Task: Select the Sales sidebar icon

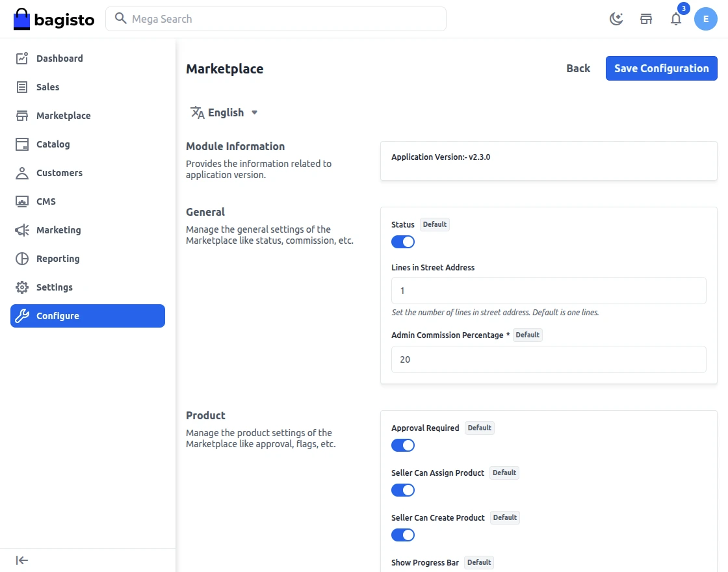Action: click(x=21, y=86)
